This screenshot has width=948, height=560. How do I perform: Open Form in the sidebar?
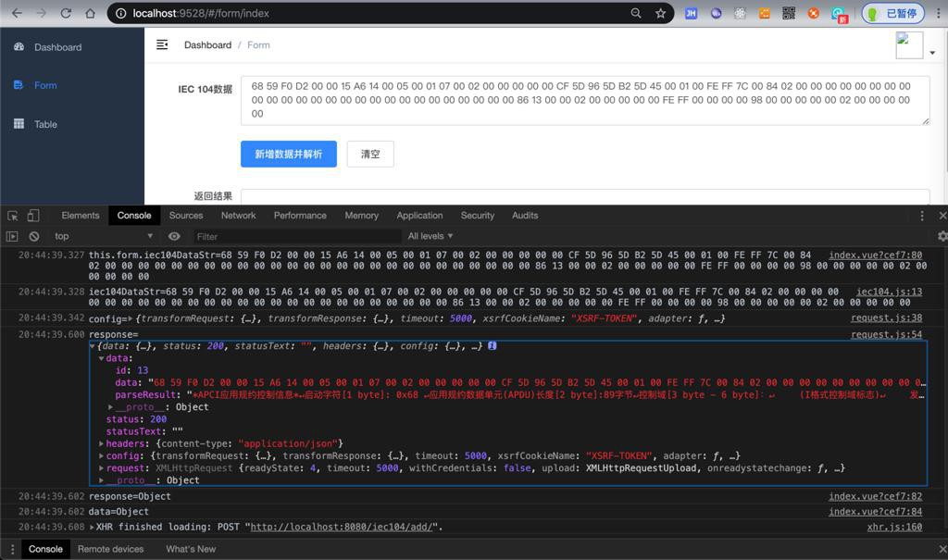pos(45,85)
